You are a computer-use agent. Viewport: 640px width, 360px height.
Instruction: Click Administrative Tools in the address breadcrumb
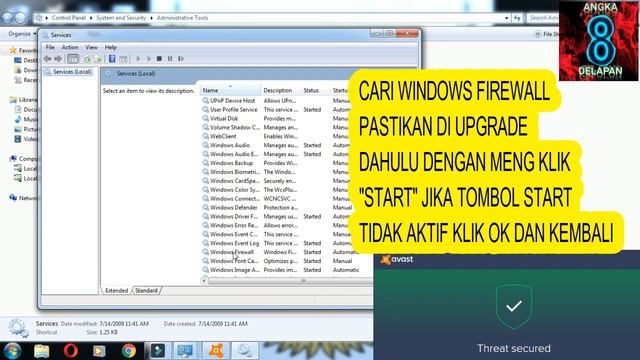182,18
